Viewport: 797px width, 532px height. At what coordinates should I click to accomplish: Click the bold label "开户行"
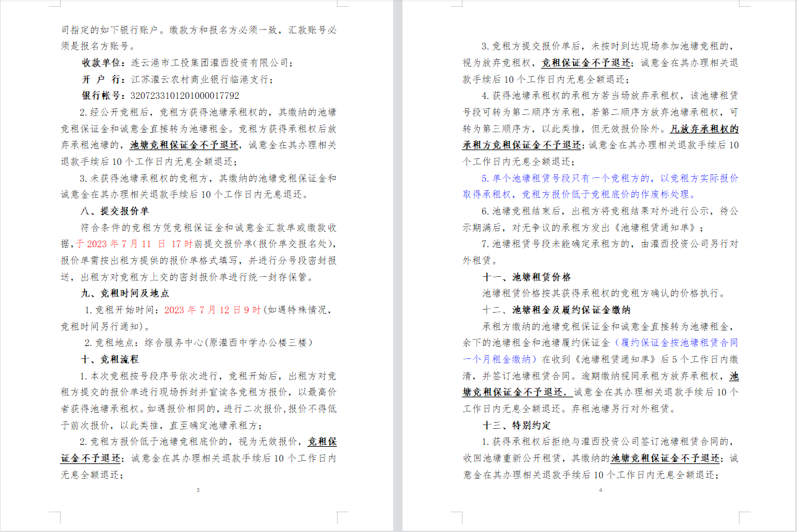click(102, 79)
